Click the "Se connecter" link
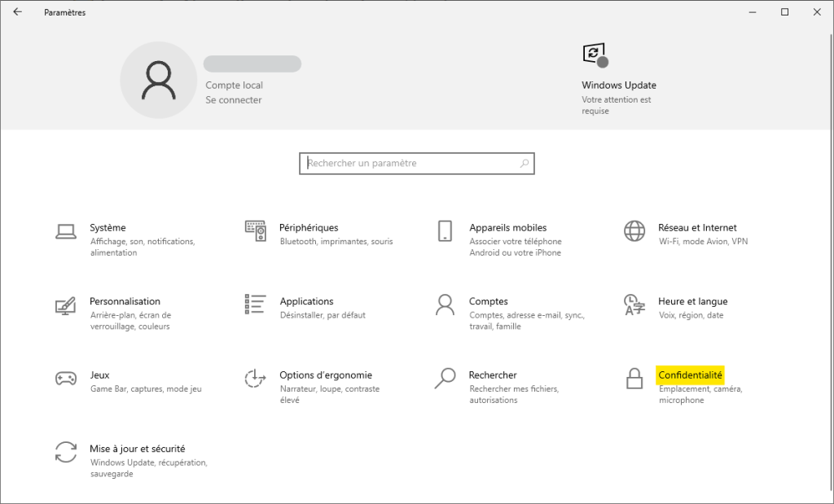The image size is (834, 504). coord(234,100)
